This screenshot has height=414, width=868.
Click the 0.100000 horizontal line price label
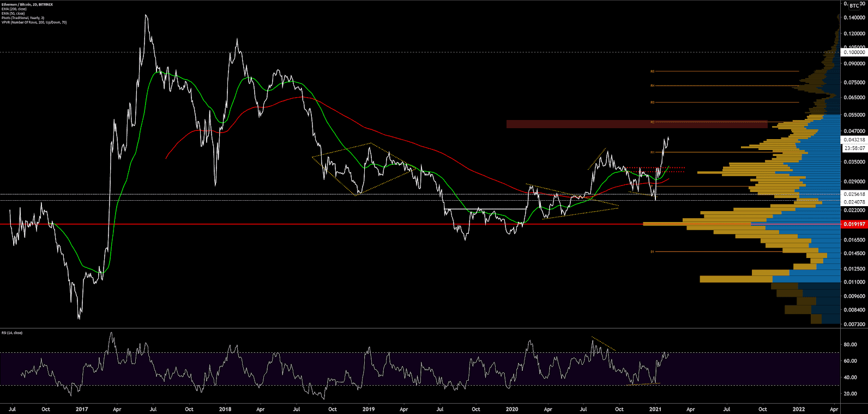pos(854,52)
